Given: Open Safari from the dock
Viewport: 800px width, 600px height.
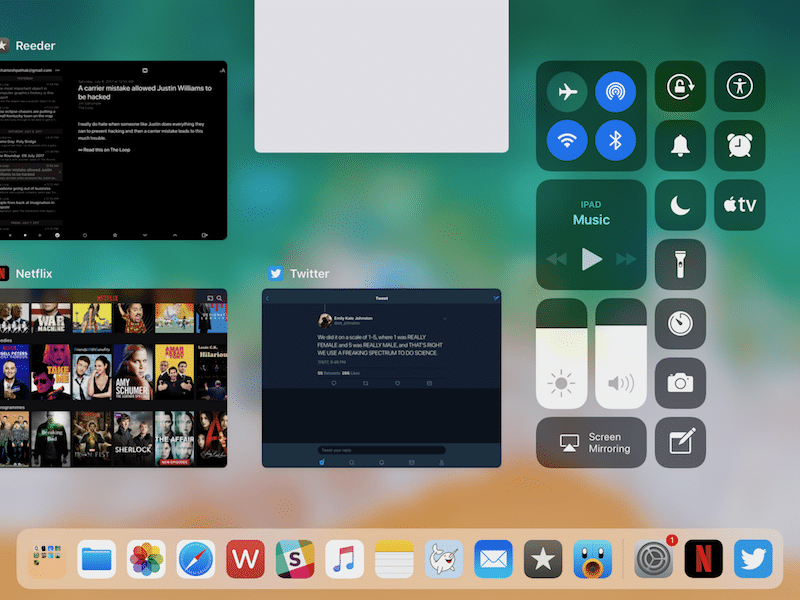Looking at the screenshot, I should click(196, 559).
